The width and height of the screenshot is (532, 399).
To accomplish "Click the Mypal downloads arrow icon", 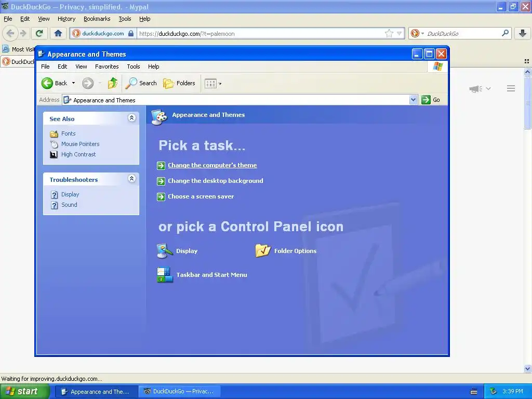I will click(x=523, y=33).
